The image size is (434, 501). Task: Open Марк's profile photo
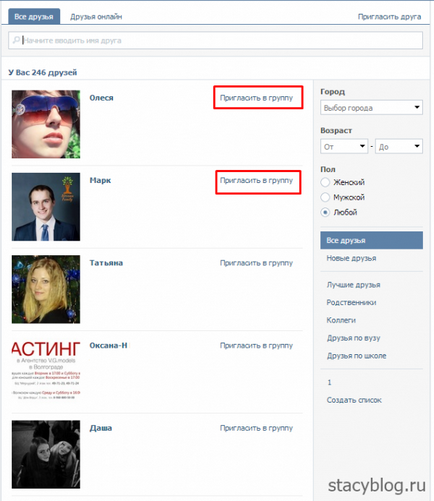[x=46, y=207]
